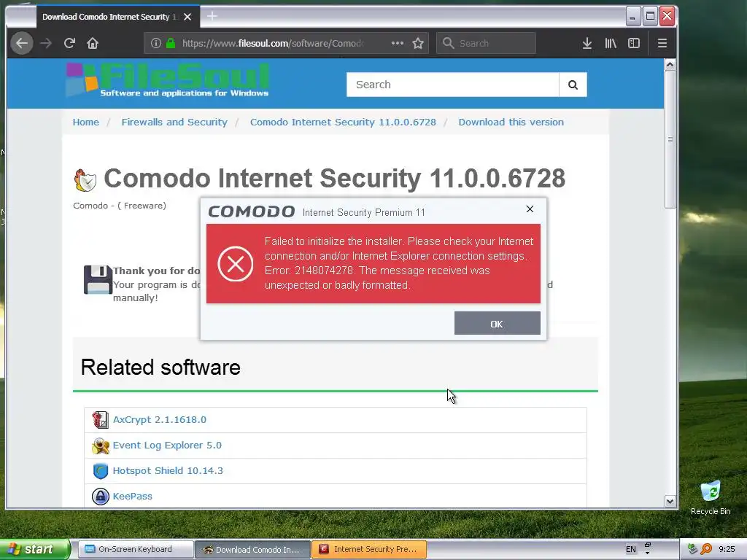Click the floppy disk download icon
This screenshot has width=747, height=560.
(98, 280)
